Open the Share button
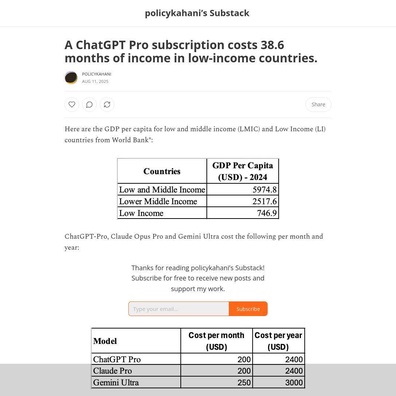This screenshot has width=396, height=396. tap(318, 104)
